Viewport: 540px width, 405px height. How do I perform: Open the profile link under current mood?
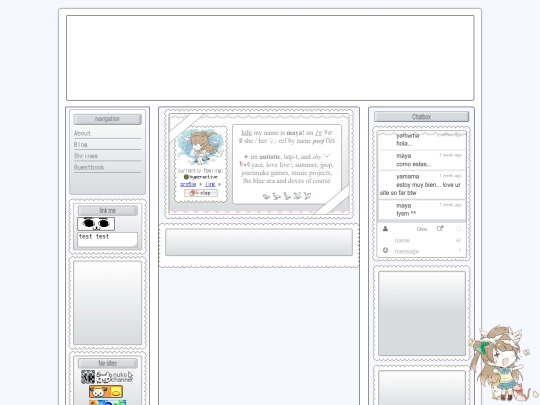[188, 184]
